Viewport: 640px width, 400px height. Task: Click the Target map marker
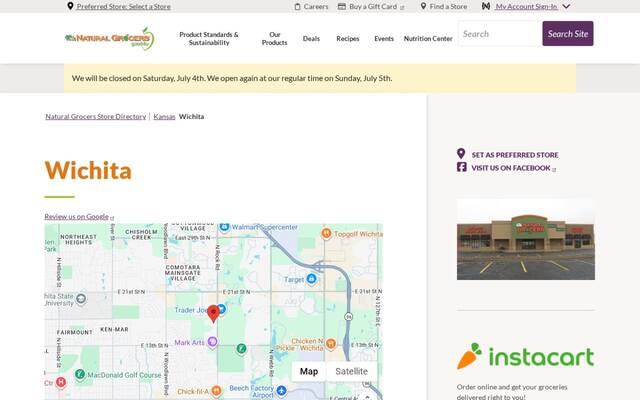coord(311,279)
